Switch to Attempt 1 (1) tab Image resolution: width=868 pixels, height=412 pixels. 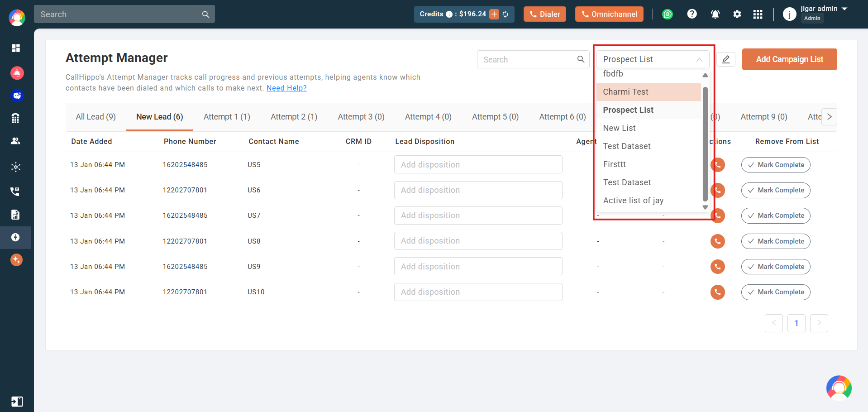click(227, 117)
